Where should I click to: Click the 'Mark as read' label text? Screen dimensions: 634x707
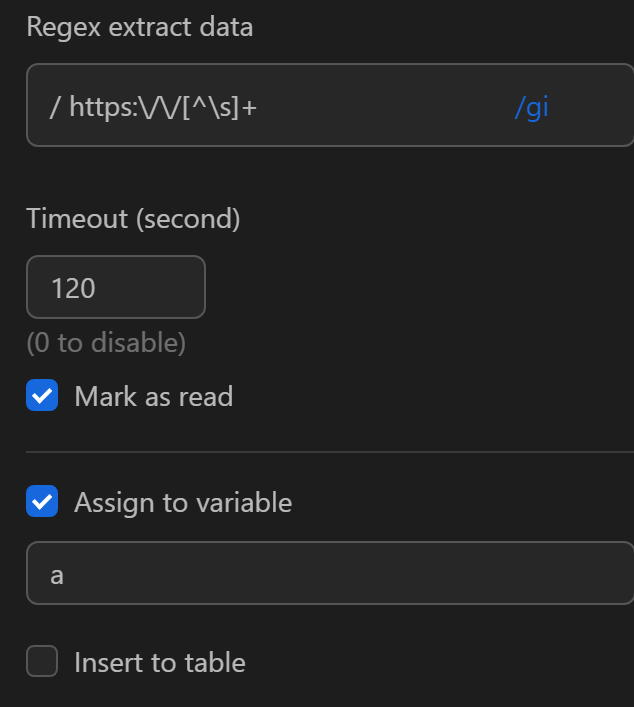pos(153,396)
